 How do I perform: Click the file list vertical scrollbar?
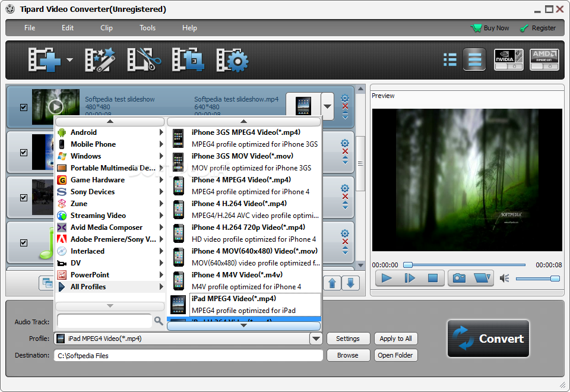click(x=360, y=164)
